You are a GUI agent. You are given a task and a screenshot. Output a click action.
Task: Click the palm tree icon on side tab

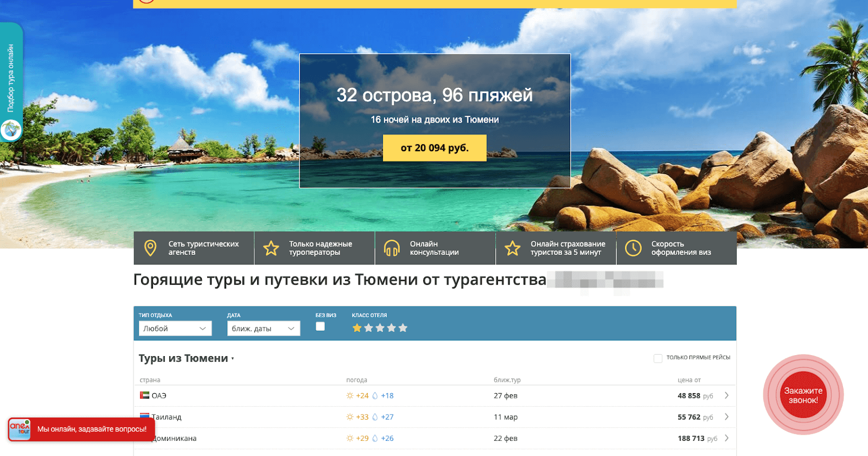[11, 130]
